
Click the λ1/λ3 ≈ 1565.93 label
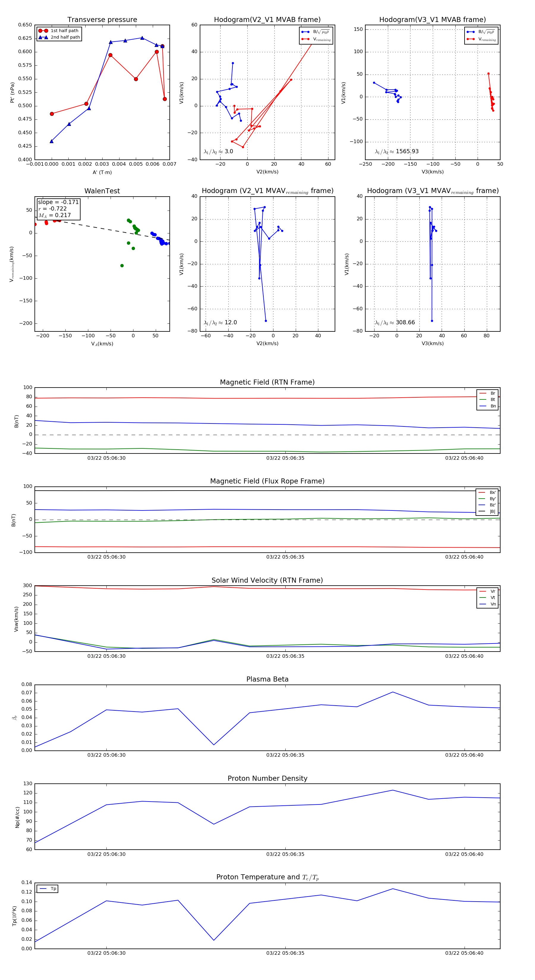pyautogui.click(x=397, y=151)
